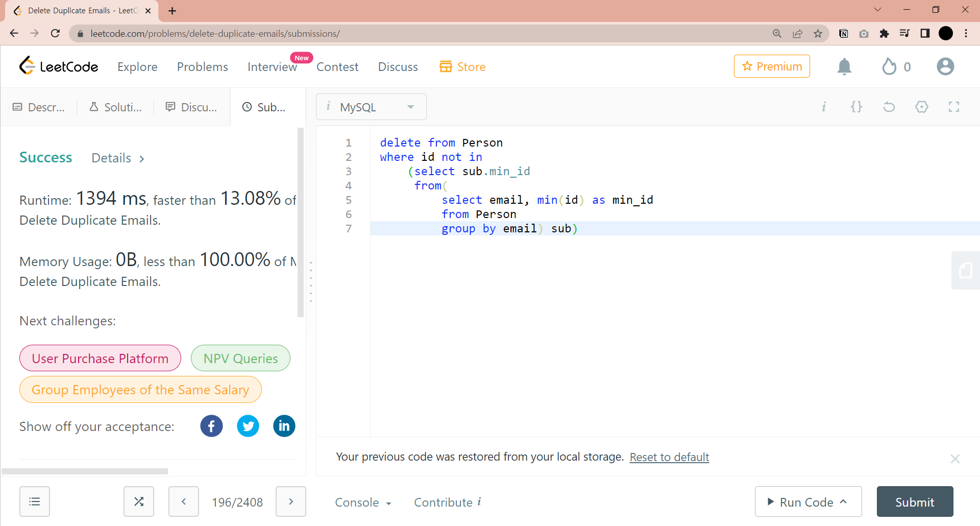Go back in browser history
980x526 pixels.
14,34
